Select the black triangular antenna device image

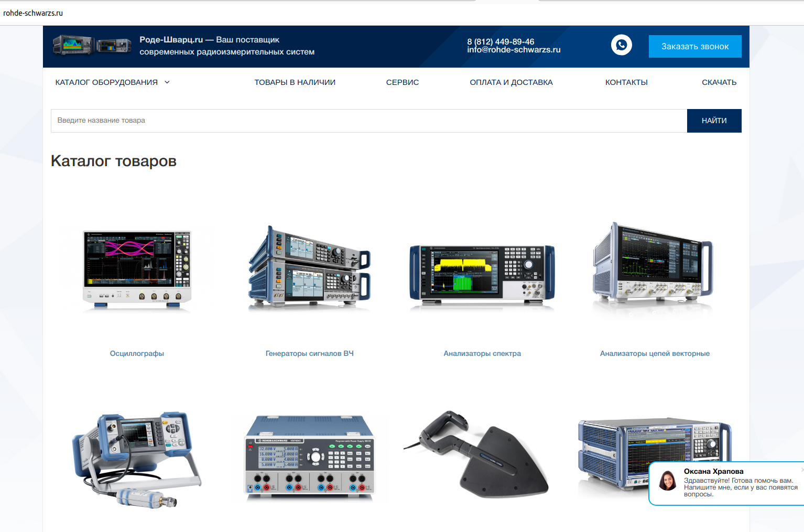click(476, 454)
